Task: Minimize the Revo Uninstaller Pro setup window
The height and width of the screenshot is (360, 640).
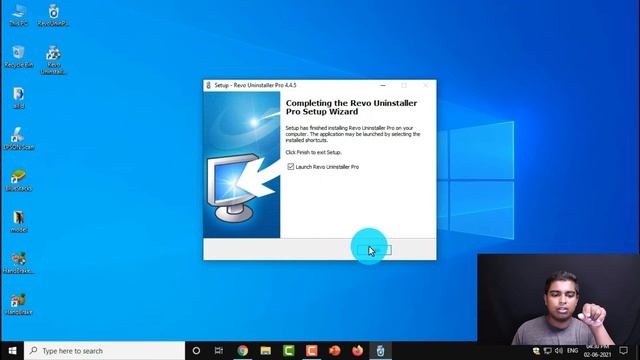Action: click(x=383, y=85)
